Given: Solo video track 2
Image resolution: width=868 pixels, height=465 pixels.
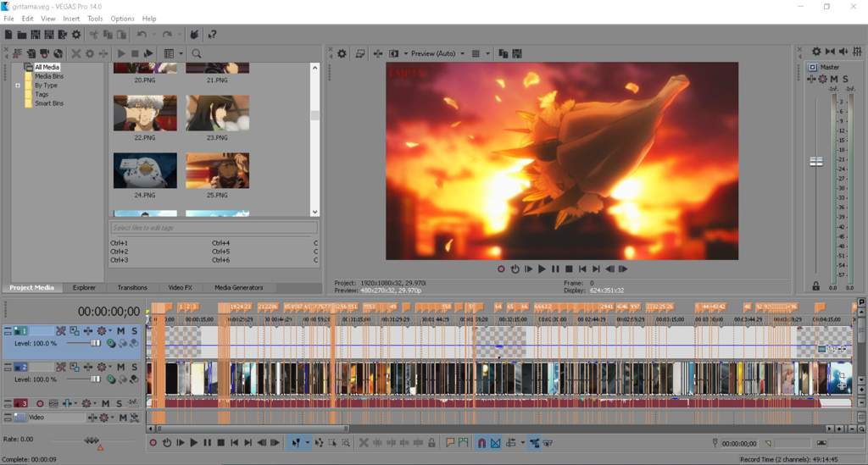Looking at the screenshot, I should [134, 367].
